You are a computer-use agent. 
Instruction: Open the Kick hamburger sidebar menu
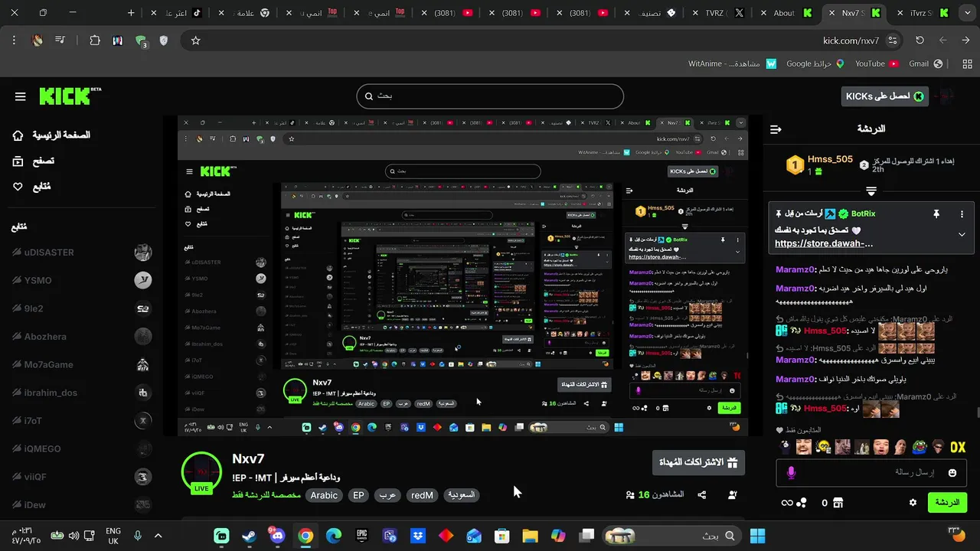pos(21,96)
